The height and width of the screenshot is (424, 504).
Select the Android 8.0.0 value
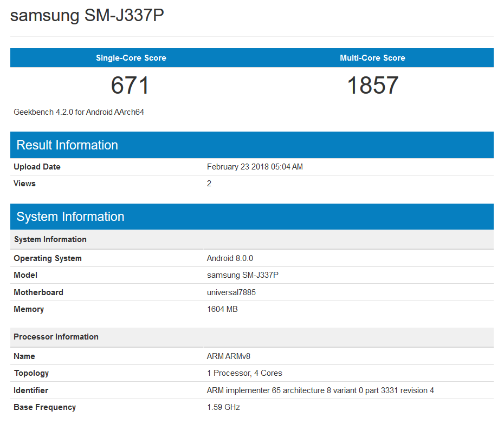(230, 258)
